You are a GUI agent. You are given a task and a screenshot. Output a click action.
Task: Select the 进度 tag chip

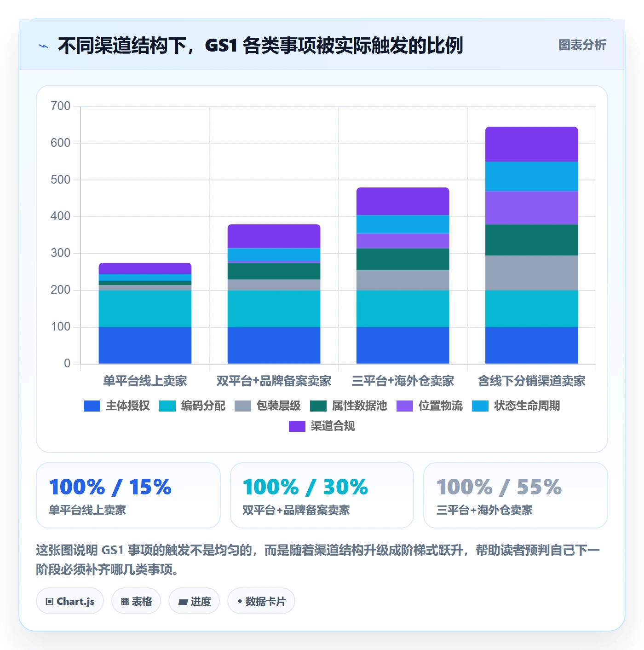coord(194,601)
